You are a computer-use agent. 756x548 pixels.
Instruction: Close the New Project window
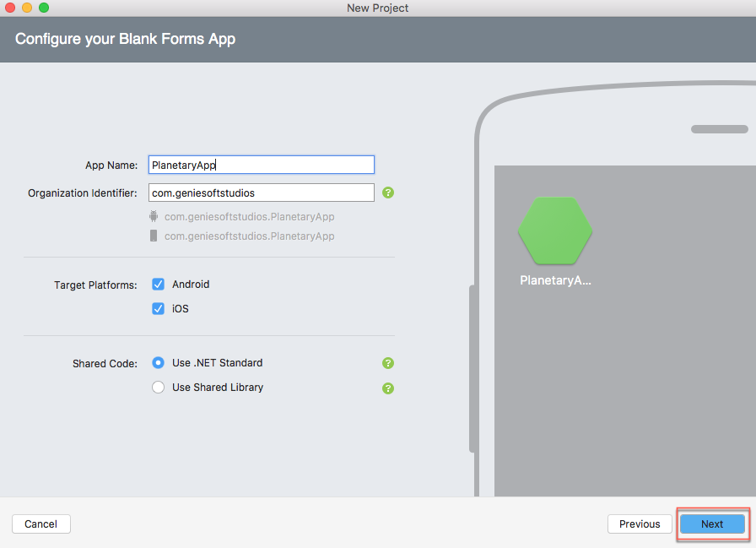coord(9,8)
